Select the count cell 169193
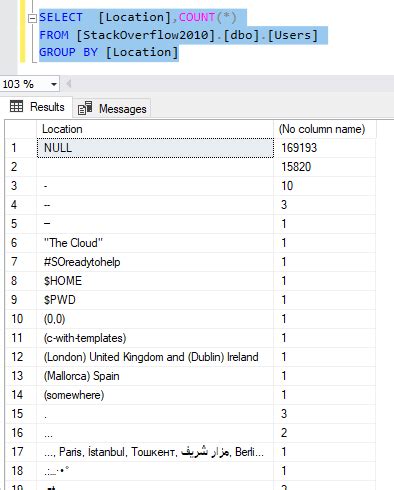The height and width of the screenshot is (490, 394). pos(325,148)
